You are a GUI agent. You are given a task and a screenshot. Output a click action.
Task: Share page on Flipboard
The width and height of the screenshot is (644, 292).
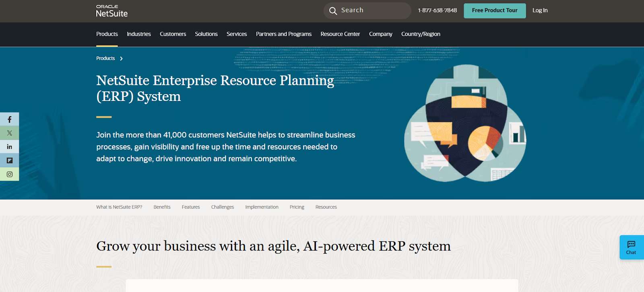point(9,160)
